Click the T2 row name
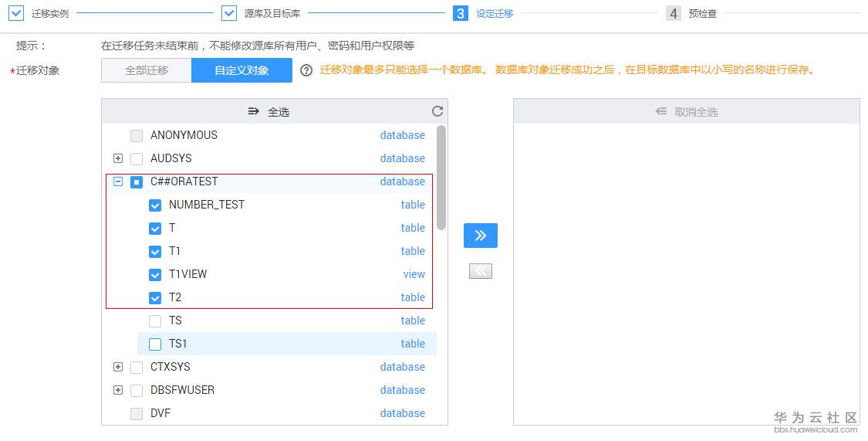Viewport: 868px width, 441px height. coord(175,297)
